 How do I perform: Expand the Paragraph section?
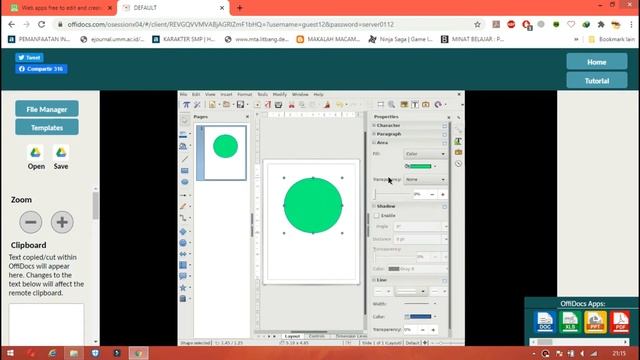point(374,134)
